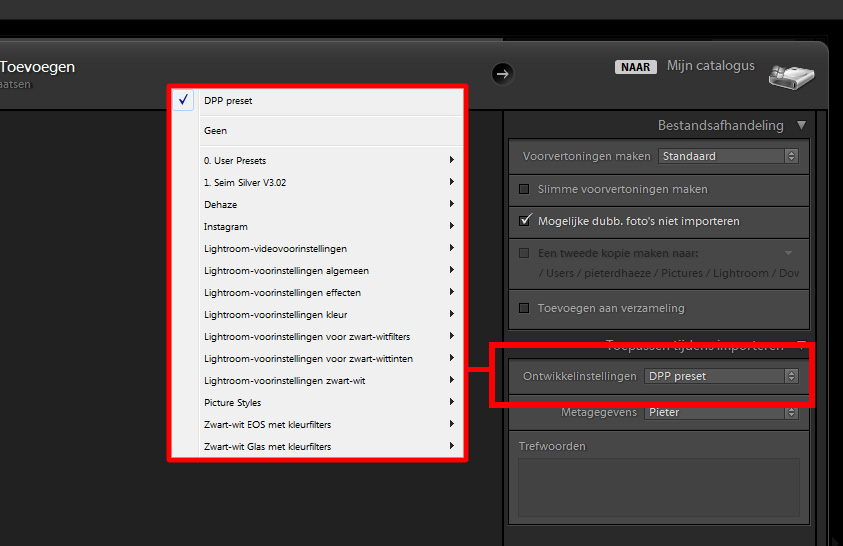Click the Trefwoorden text field
This screenshot has height=546, width=843.
click(x=659, y=487)
